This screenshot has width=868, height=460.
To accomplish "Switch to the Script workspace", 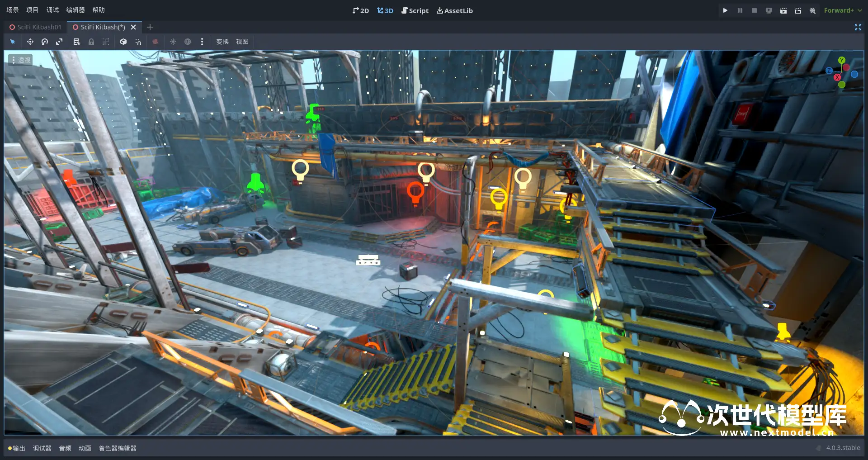I will click(x=415, y=10).
